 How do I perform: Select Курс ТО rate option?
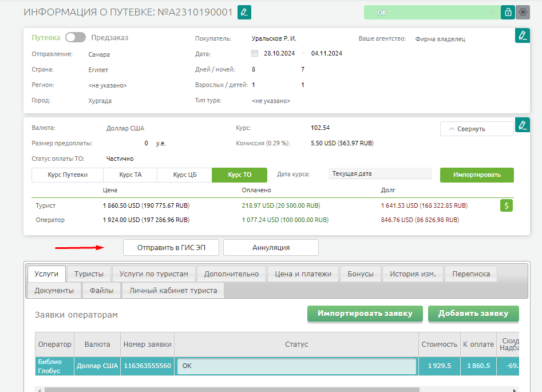[240, 175]
